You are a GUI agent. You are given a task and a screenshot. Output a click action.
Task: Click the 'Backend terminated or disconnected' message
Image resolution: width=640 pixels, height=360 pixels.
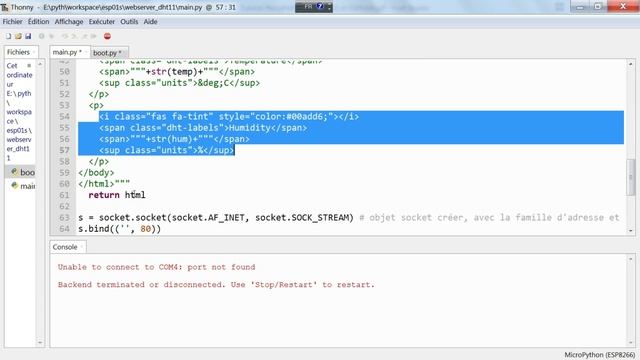tap(216, 284)
